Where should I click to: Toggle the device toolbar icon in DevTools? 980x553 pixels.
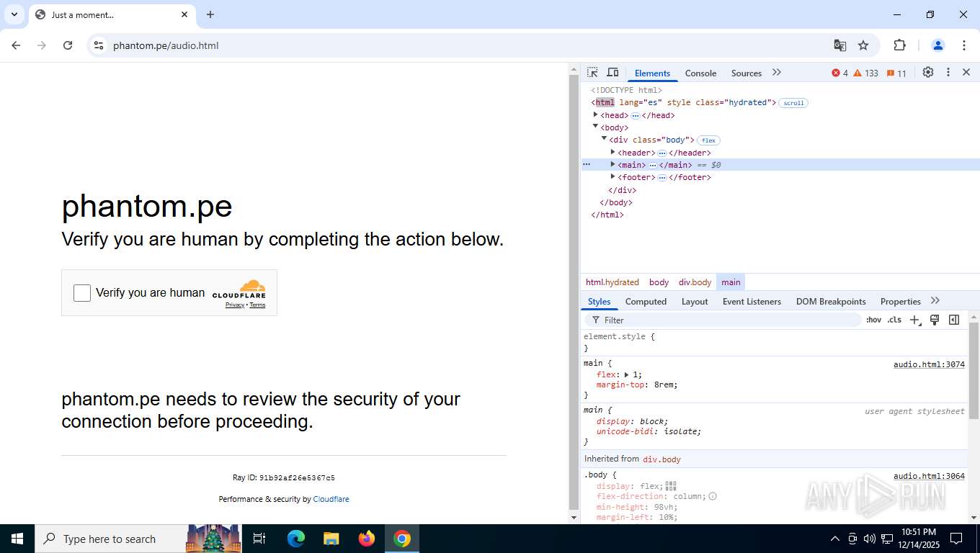point(612,73)
